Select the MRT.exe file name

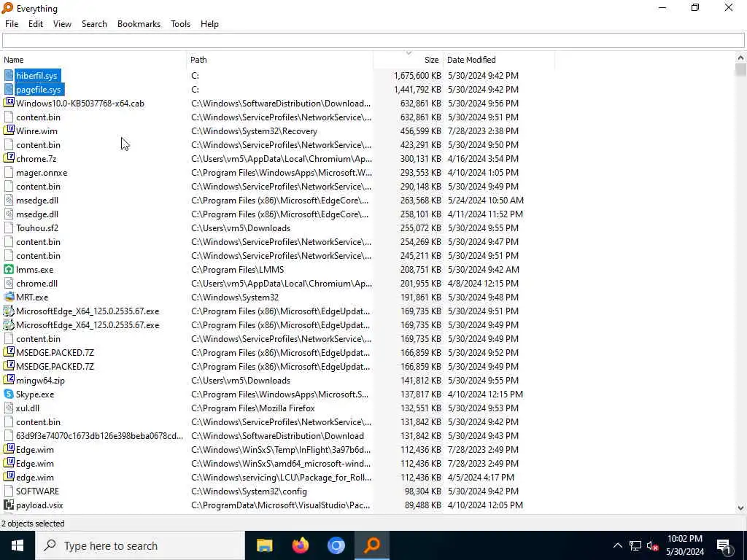click(x=32, y=297)
